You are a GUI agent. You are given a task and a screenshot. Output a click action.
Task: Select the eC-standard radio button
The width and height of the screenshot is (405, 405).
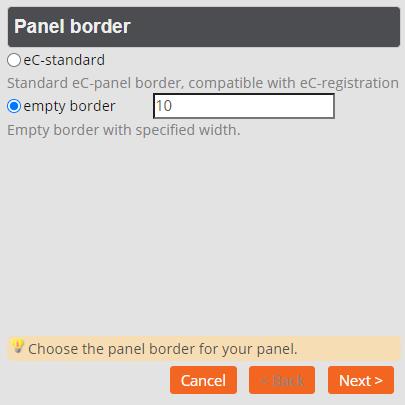[14, 60]
